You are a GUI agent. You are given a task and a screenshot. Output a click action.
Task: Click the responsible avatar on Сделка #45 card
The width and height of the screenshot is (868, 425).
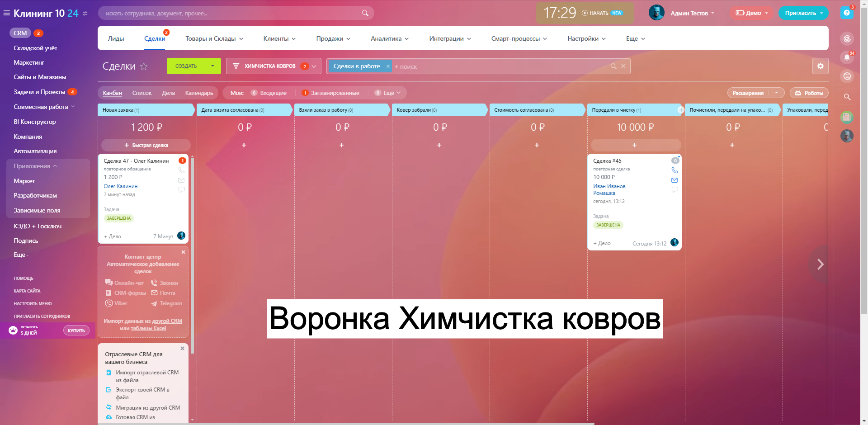(675, 242)
